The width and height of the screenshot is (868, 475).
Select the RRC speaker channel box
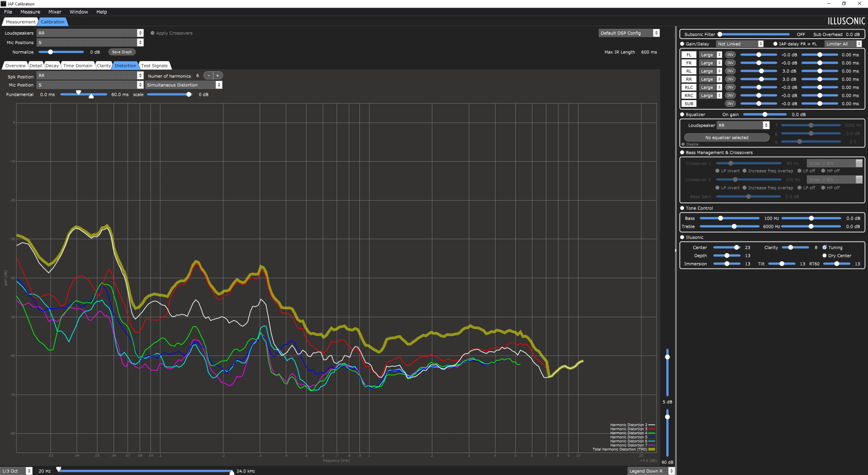(x=689, y=95)
